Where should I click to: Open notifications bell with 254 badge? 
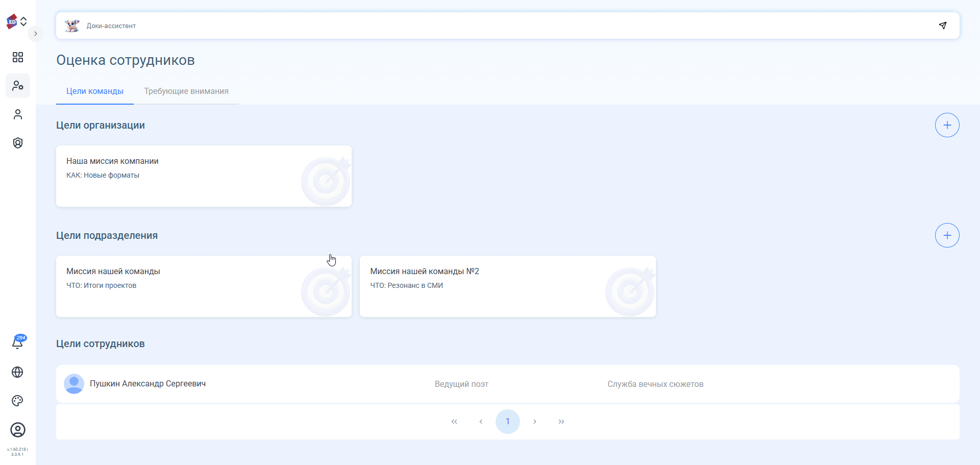click(18, 342)
